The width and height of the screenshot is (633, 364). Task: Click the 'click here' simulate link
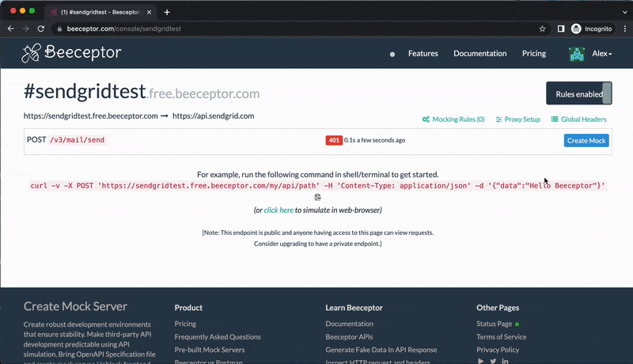(279, 210)
